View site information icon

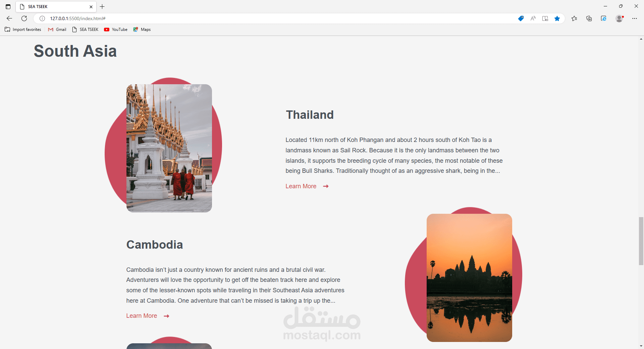(x=42, y=18)
